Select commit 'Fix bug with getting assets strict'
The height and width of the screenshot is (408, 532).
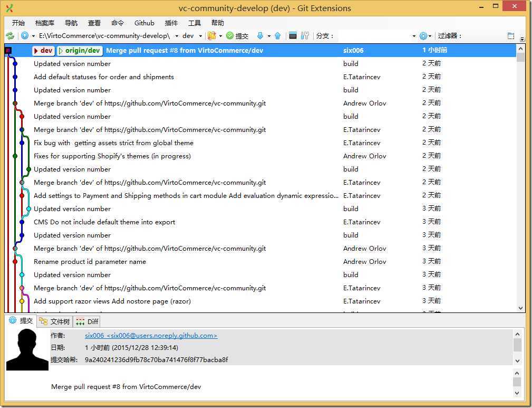[261, 143]
